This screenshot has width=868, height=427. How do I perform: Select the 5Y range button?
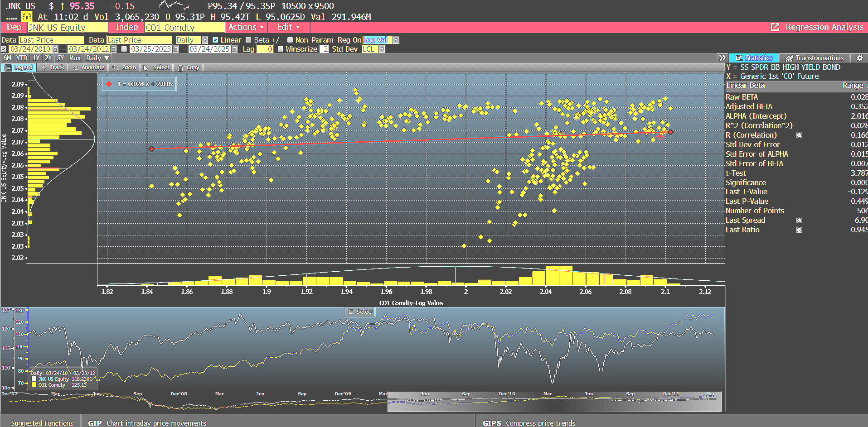(60, 58)
